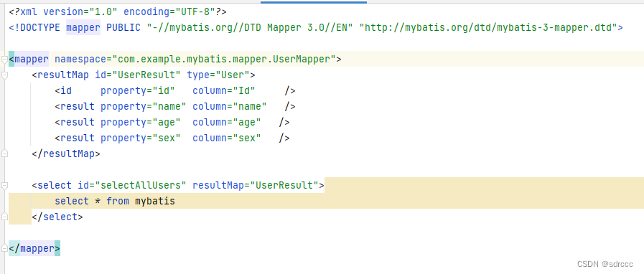
Task: Click the type="User" attribute
Action: click(218, 75)
